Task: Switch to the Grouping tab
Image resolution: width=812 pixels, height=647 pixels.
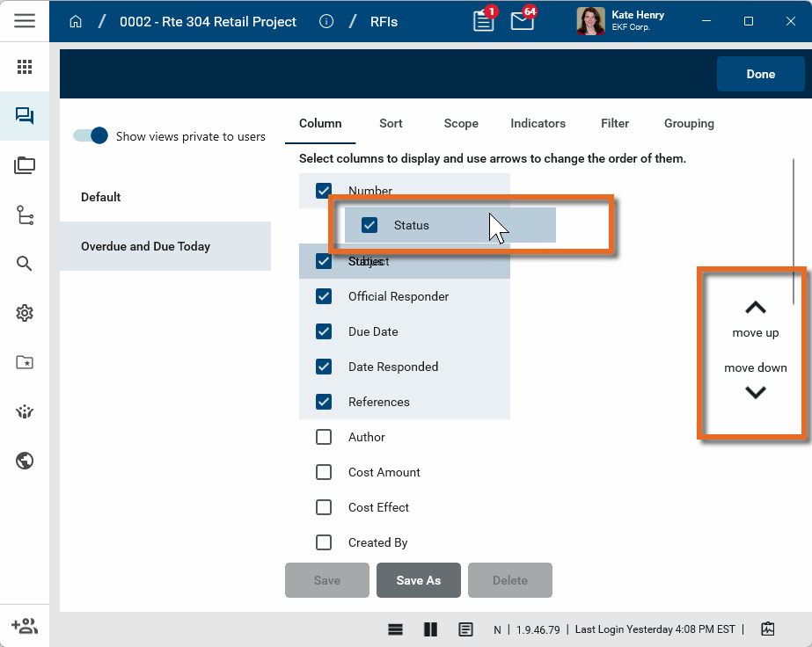Action: coord(689,123)
